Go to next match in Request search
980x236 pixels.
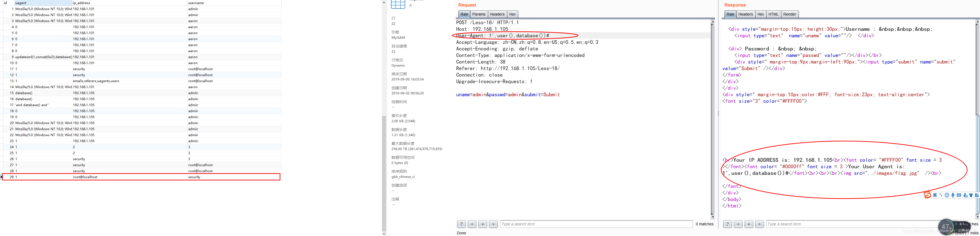(x=493, y=224)
